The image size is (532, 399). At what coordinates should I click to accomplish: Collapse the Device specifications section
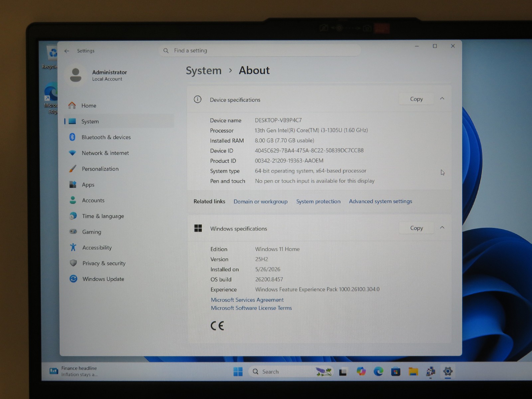click(442, 98)
